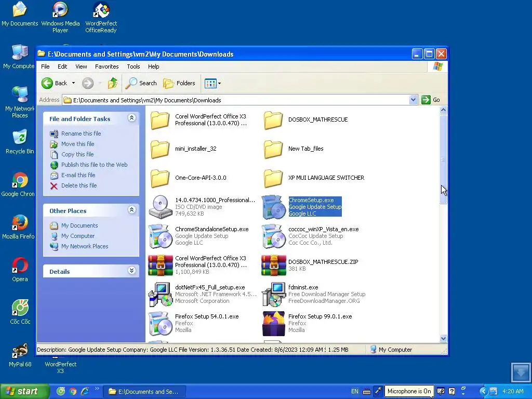
Task: Open the Help menu
Action: pyautogui.click(x=153, y=66)
